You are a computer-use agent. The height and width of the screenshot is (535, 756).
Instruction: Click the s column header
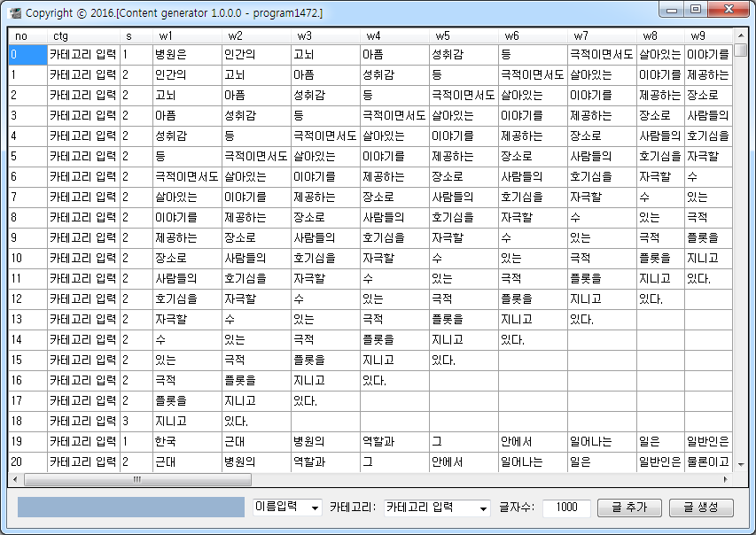point(127,35)
